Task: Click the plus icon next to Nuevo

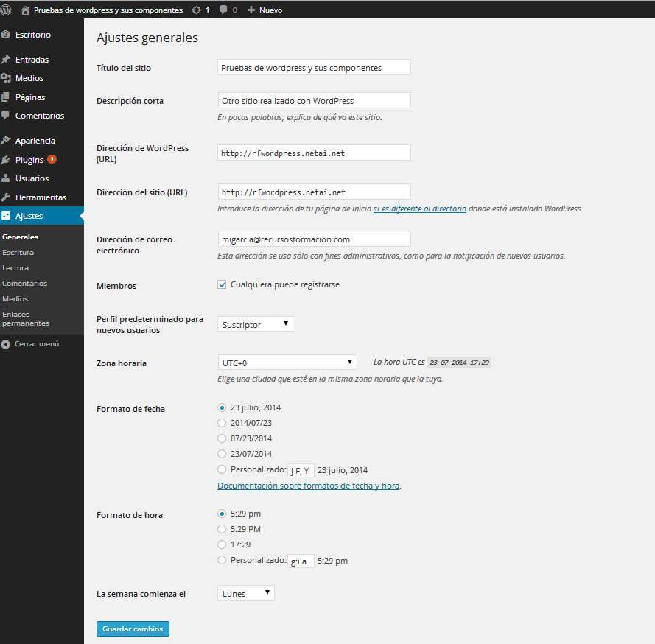Action: point(251,10)
